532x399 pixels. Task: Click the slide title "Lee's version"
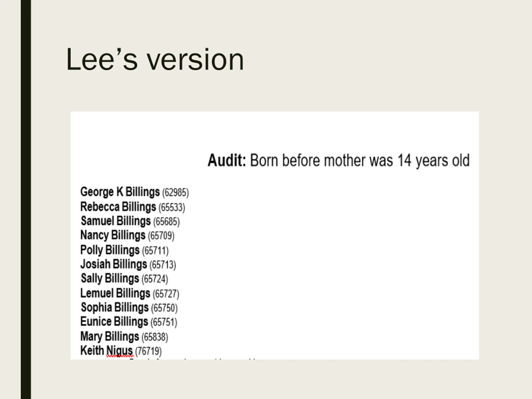click(x=155, y=59)
